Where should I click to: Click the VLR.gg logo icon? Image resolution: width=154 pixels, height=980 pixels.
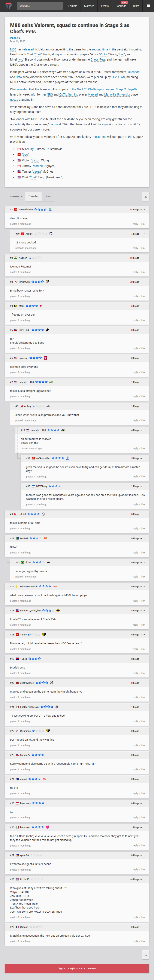click(8, 6)
